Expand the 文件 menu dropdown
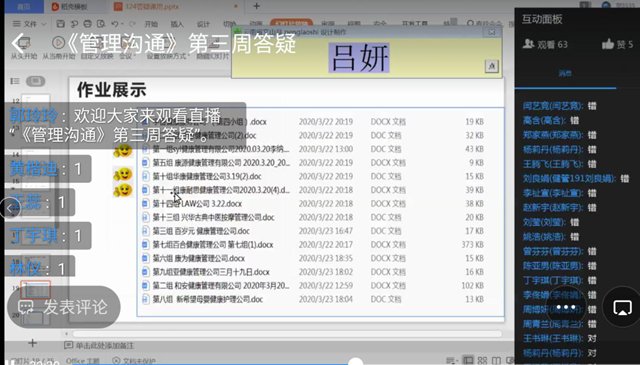 29,24
